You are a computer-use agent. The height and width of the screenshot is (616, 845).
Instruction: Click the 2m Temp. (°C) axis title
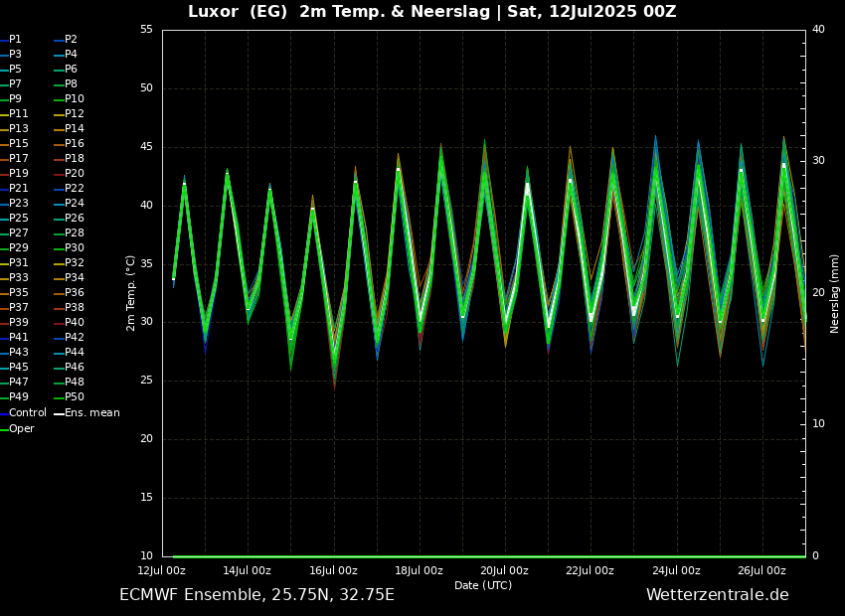[131, 292]
